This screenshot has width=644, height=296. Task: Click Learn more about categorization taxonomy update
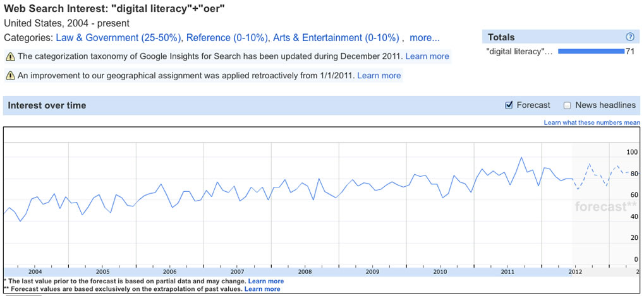(x=427, y=56)
